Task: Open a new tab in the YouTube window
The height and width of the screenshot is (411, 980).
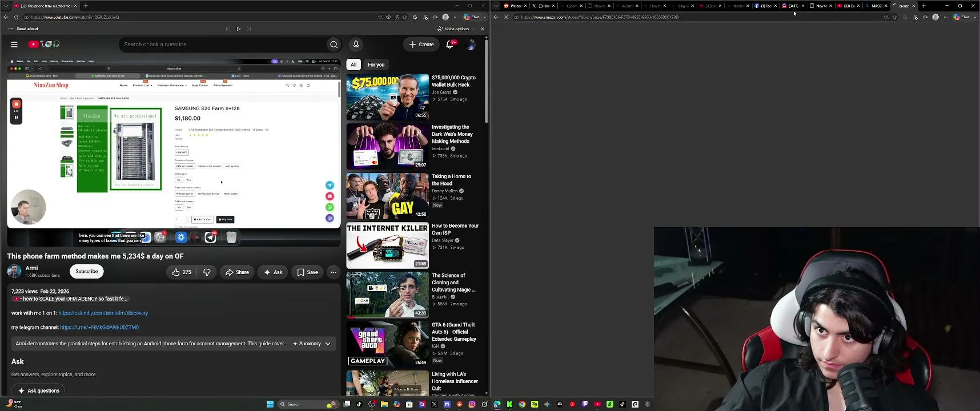Action: (x=86, y=6)
